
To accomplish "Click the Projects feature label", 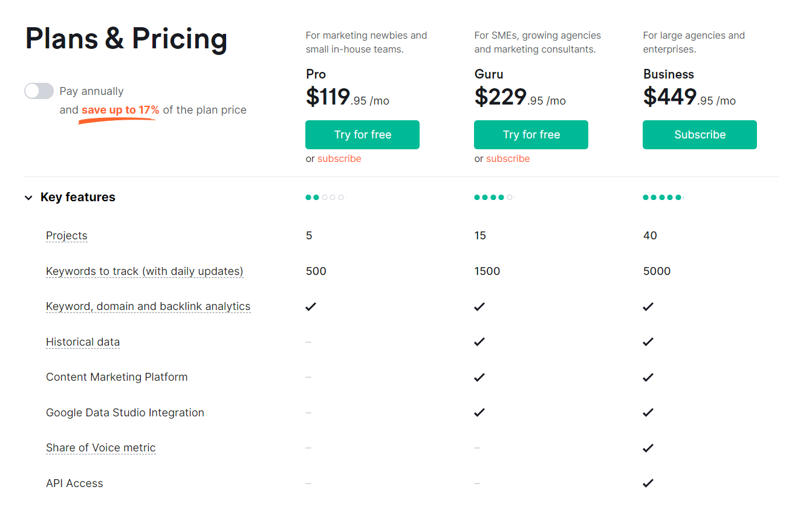I will [67, 236].
